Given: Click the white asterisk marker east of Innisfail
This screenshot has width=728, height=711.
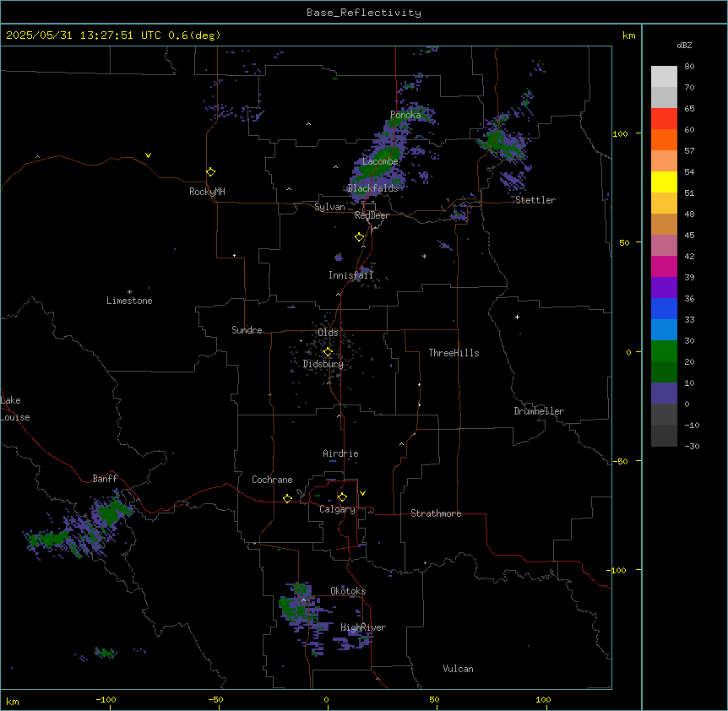Looking at the screenshot, I should tap(424, 256).
